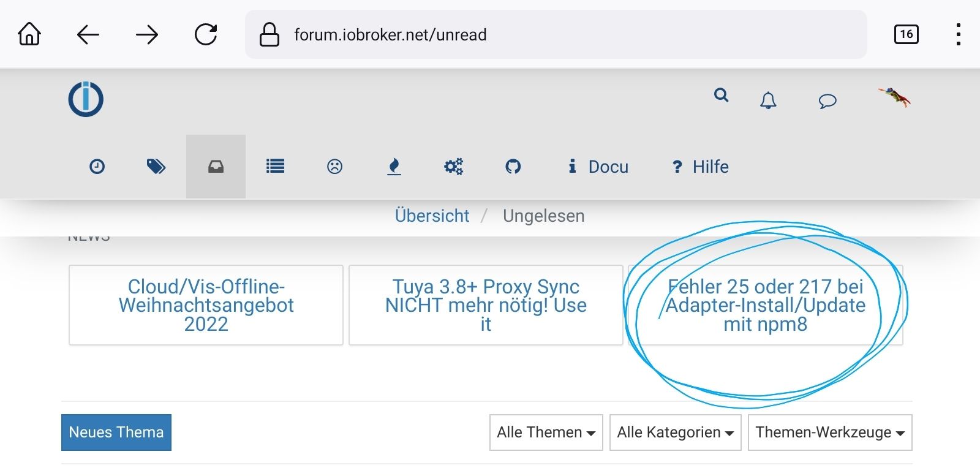Viewport: 980px width, 476px height.
Task: Tap the browser home icon
Action: 29,34
